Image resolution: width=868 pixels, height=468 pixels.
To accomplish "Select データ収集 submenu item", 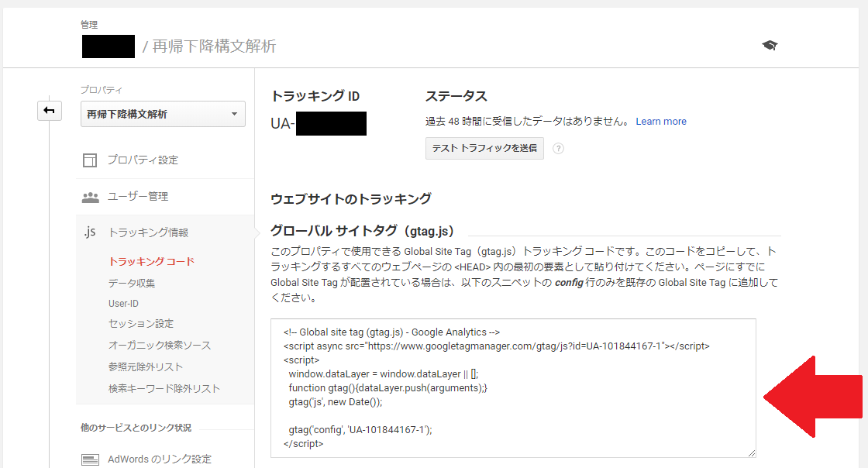I will pyautogui.click(x=132, y=284).
